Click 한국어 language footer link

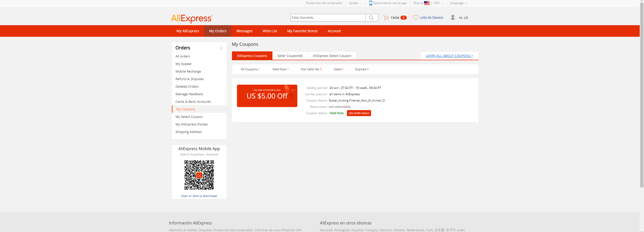[x=451, y=230]
